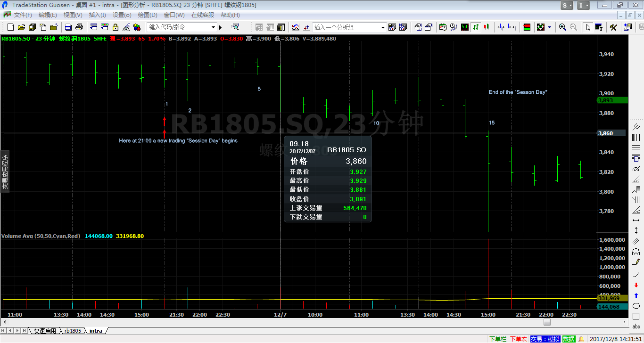Select the trendline drawing tool
Image resolution: width=644 pixels, height=343 pixels.
click(636, 126)
